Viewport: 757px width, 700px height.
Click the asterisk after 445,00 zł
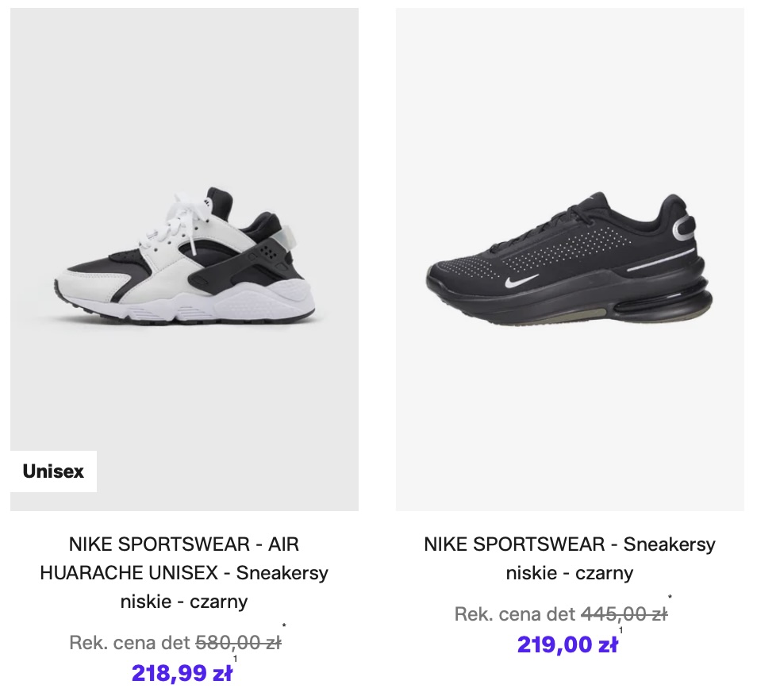pos(670,598)
